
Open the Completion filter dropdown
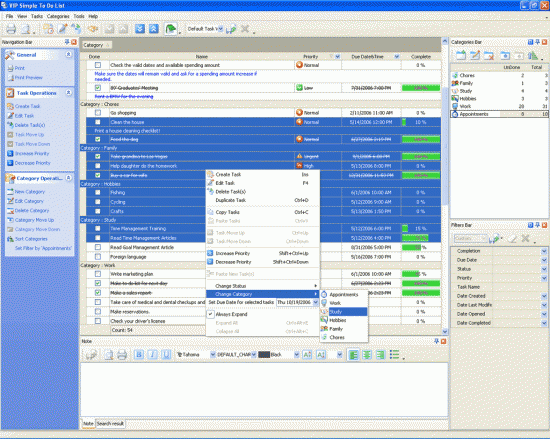[544, 251]
